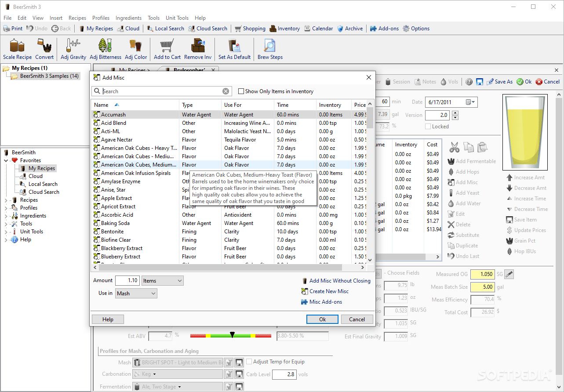Expand the Ingredients tree node
This screenshot has width=564, height=392.
tap(6, 216)
